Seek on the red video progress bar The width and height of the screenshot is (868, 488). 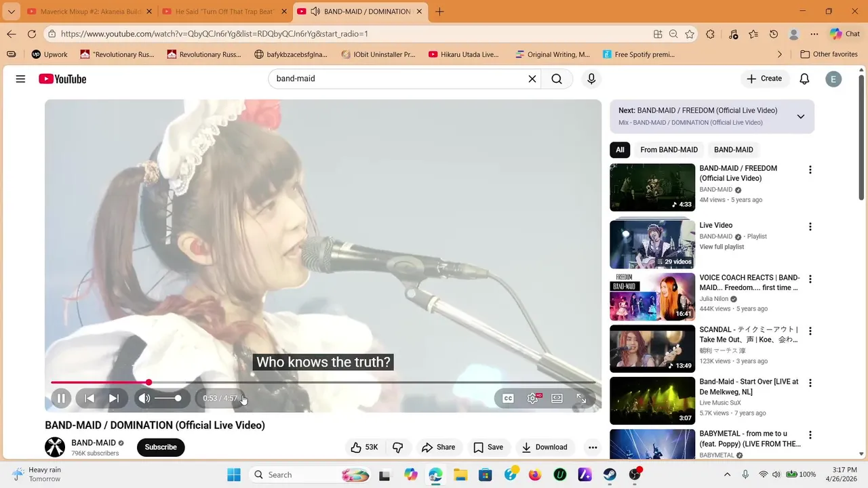(x=323, y=382)
